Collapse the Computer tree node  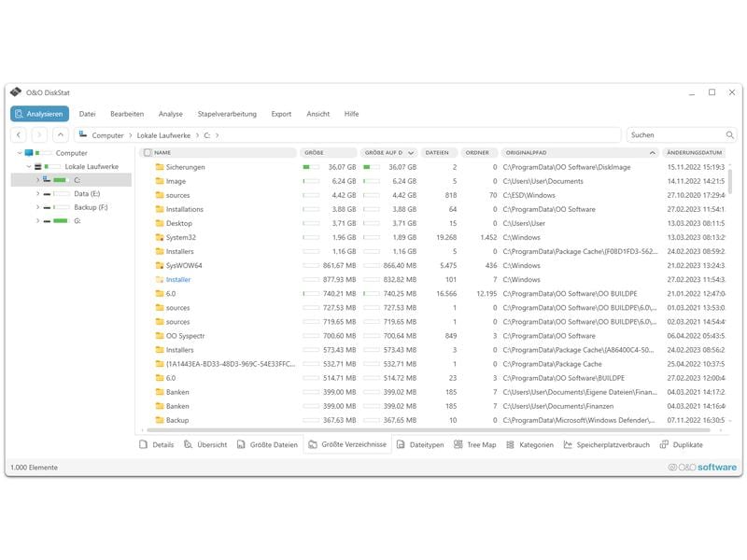click(x=20, y=153)
